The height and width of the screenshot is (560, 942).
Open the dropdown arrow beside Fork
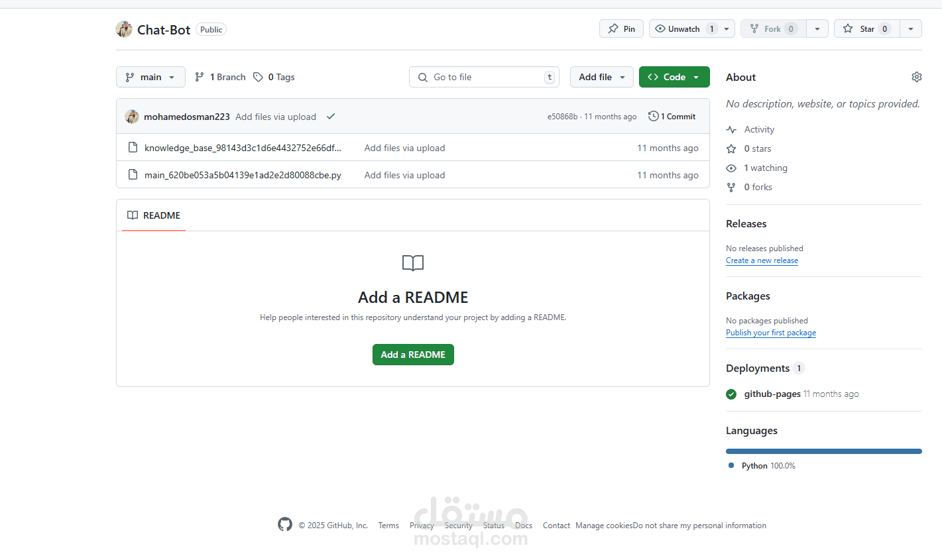click(x=817, y=28)
